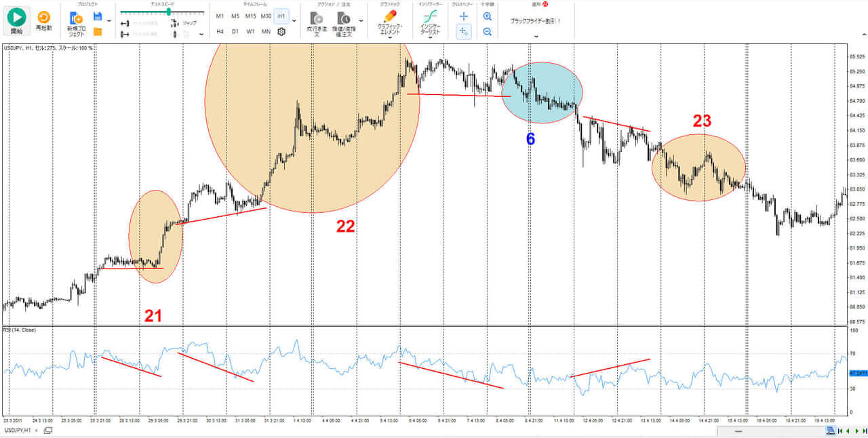Select the H4 timeframe button

point(220,31)
